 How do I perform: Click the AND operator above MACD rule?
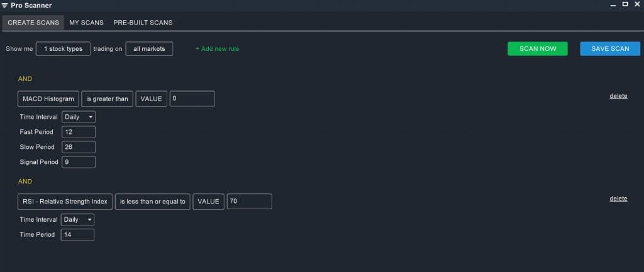[25, 79]
